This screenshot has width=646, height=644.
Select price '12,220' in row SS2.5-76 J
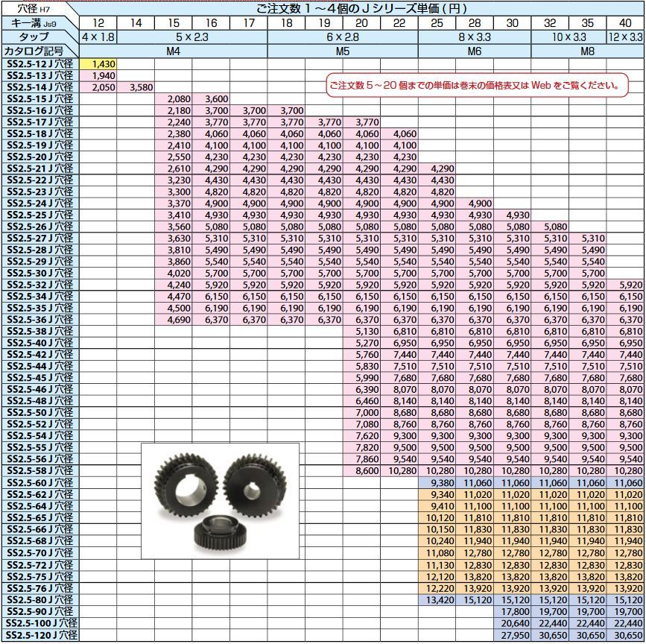pyautogui.click(x=437, y=588)
